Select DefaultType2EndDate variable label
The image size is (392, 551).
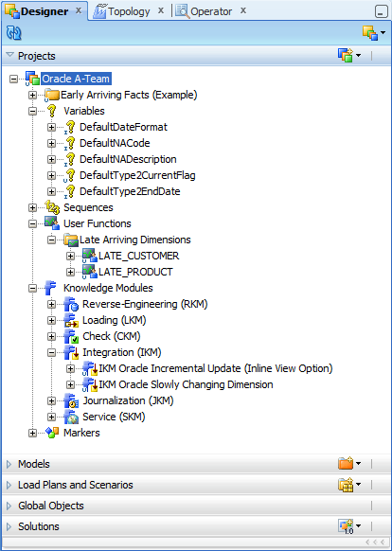point(130,191)
